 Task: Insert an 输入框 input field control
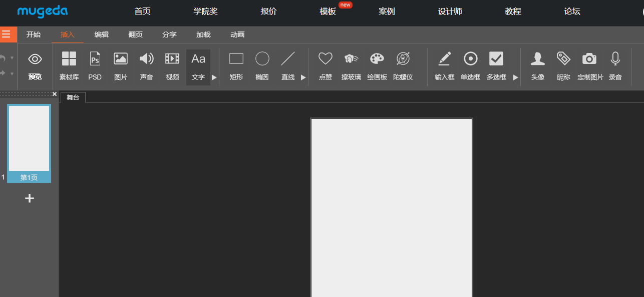(445, 67)
